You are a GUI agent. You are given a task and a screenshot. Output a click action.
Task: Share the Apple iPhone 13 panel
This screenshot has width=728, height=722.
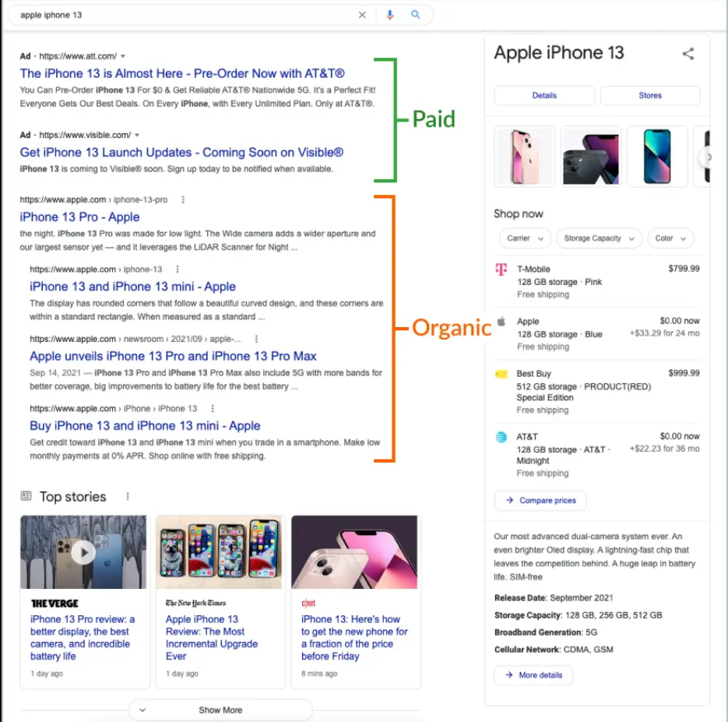pos(688,54)
